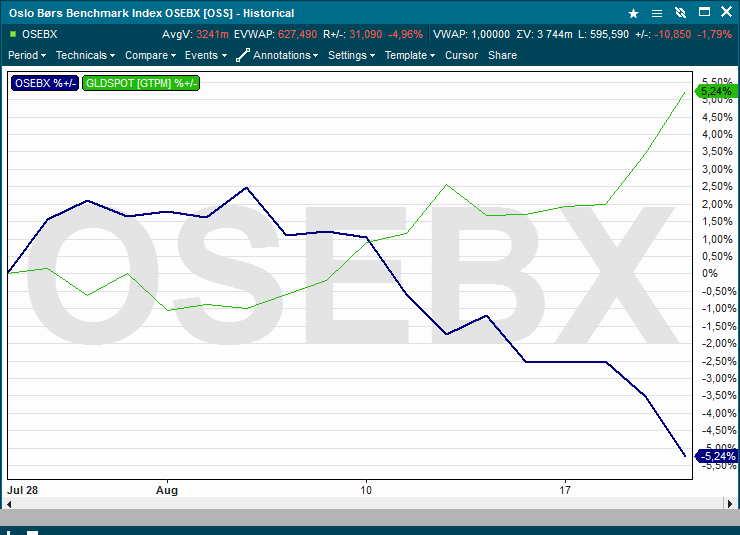Click the favorite star icon
Viewport: 740px width, 535px height.
[633, 13]
